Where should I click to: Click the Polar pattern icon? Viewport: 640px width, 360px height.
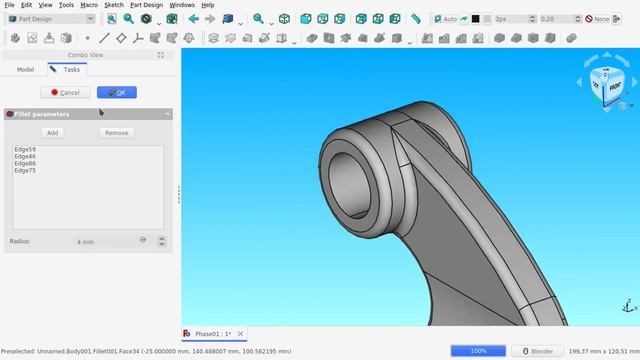(x=461, y=38)
